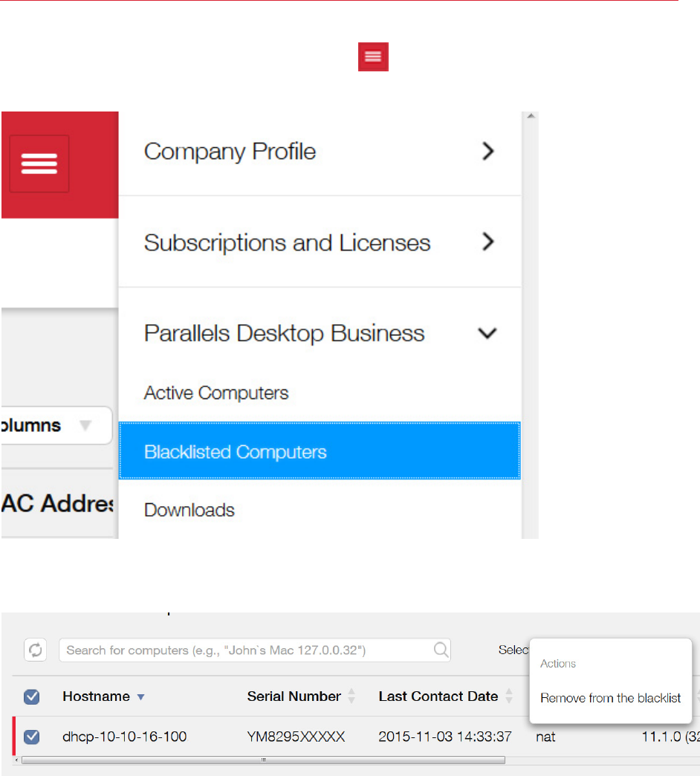The image size is (700, 776).
Task: Click the Last Contact Date sort arrows
Action: click(x=509, y=696)
